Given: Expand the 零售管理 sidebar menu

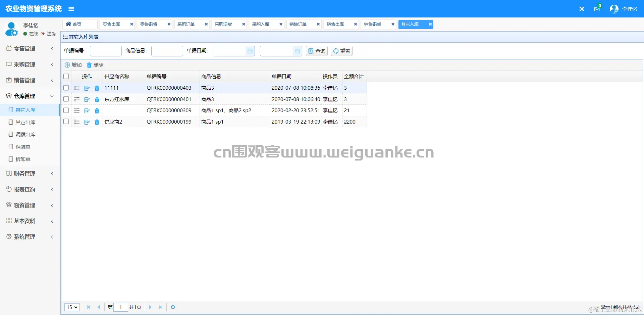Looking at the screenshot, I should click(x=30, y=48).
